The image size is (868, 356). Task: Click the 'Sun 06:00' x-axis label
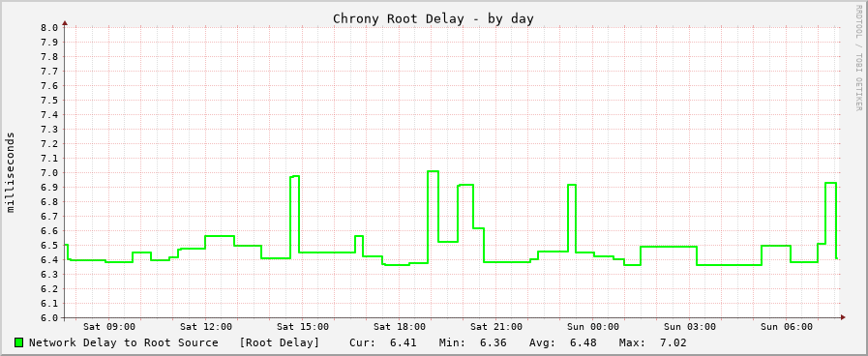pos(787,327)
